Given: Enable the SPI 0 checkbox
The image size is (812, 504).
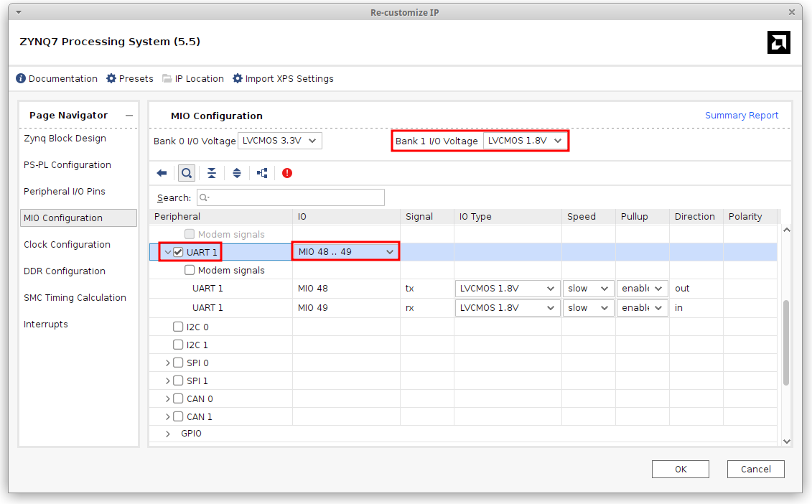Looking at the screenshot, I should 178,363.
